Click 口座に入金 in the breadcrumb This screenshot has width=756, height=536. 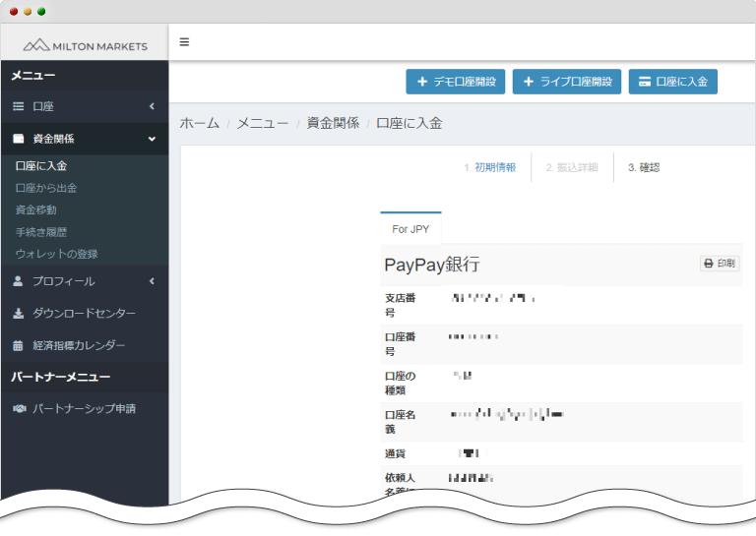point(409,123)
